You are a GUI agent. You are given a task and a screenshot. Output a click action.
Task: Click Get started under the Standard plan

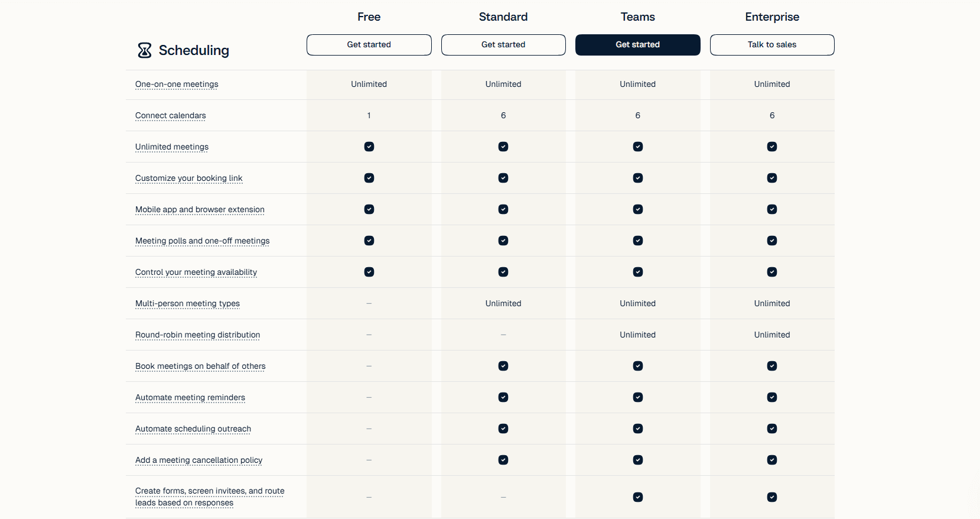pos(503,45)
